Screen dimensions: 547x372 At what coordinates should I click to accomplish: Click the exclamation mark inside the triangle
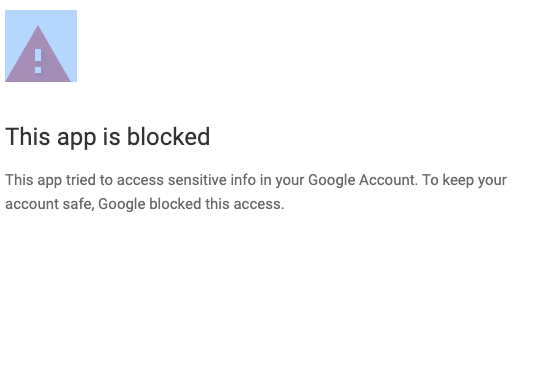pyautogui.click(x=38, y=61)
